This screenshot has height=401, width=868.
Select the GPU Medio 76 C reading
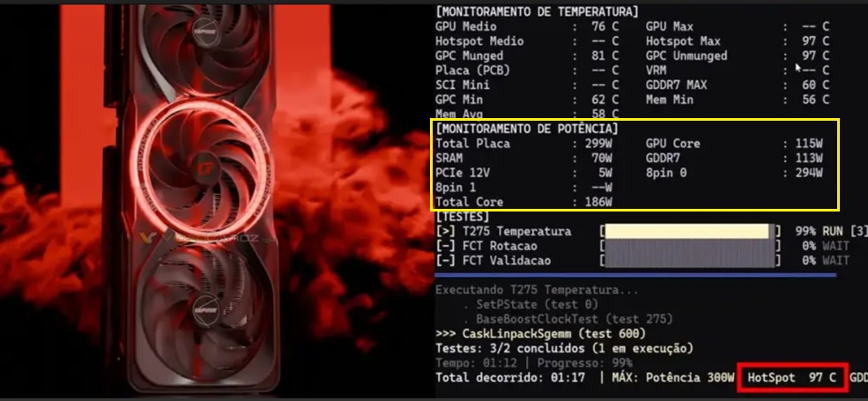(527, 26)
